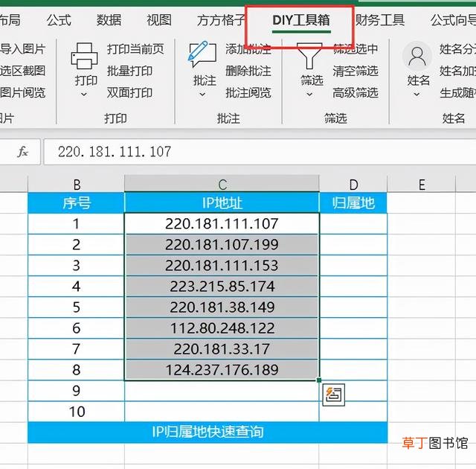The width and height of the screenshot is (476, 469).
Task: Expand the 姓名 dropdown arrow
Action: 417,95
